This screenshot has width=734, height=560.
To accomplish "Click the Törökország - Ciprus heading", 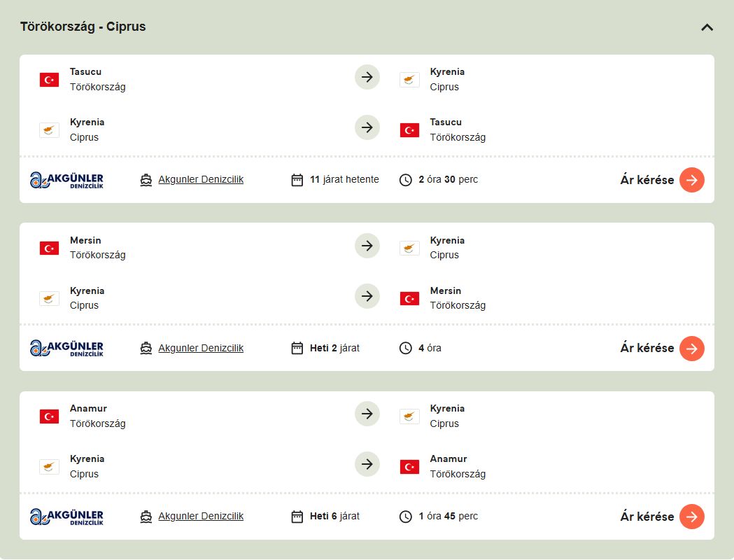I will point(83,27).
